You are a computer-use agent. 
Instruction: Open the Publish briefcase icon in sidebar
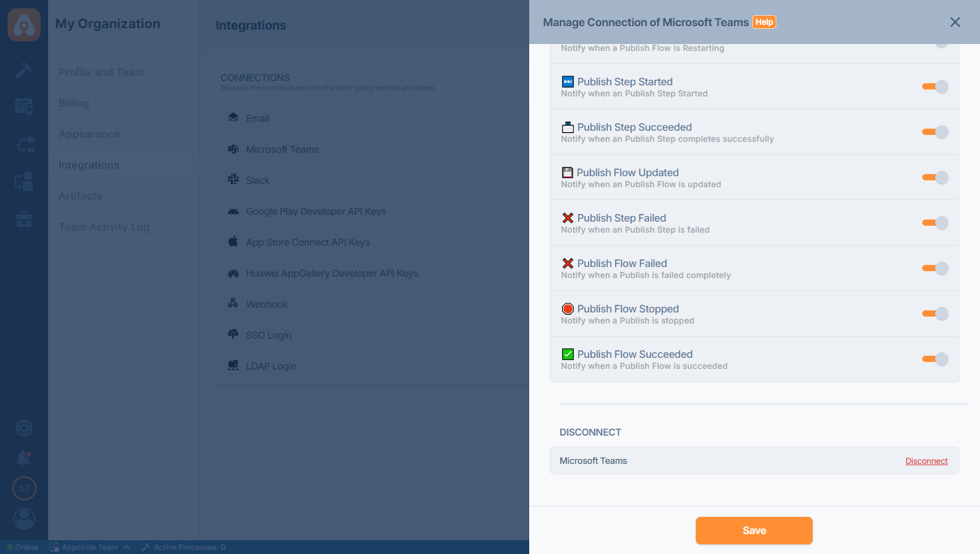24,220
